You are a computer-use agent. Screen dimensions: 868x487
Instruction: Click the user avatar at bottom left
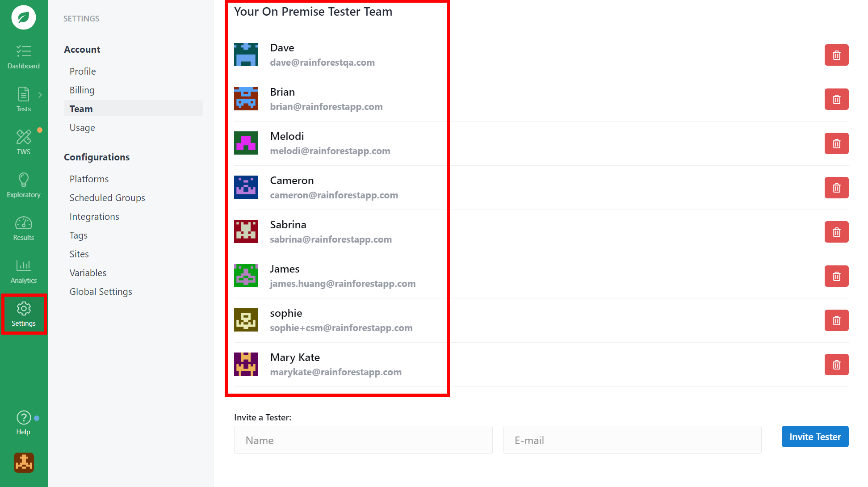point(24,462)
